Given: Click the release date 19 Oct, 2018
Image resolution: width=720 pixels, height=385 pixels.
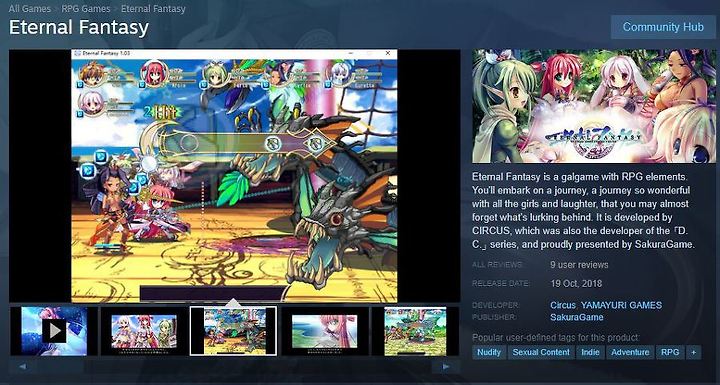Looking at the screenshot, I should click(x=576, y=283).
